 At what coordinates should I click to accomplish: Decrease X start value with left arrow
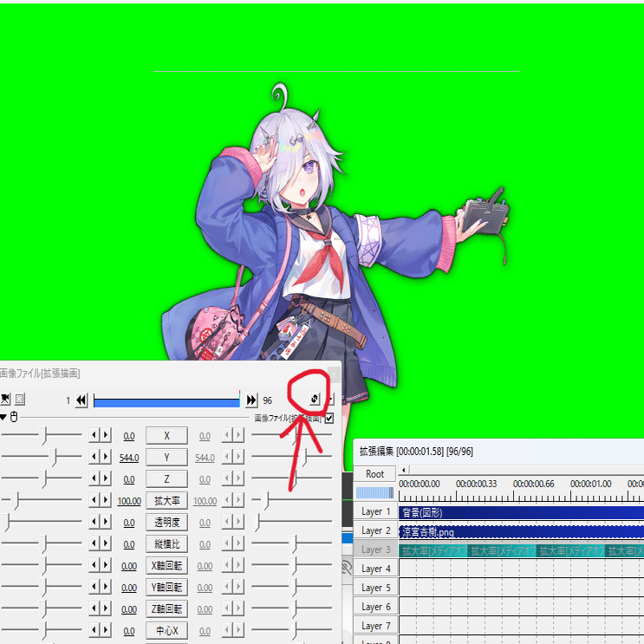[x=94, y=435]
